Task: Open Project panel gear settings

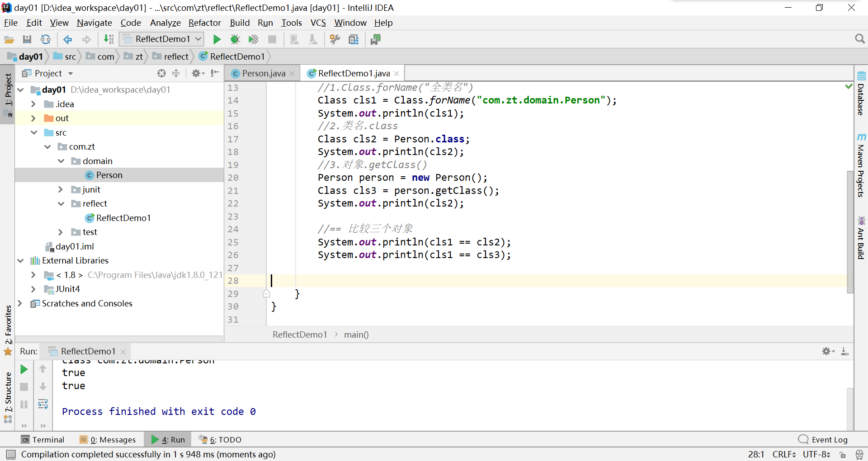Action: point(198,73)
